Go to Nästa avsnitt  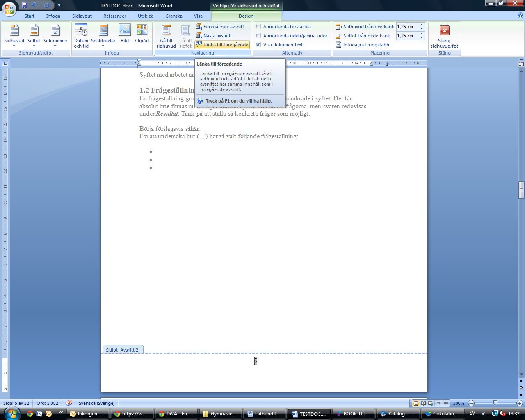click(213, 36)
